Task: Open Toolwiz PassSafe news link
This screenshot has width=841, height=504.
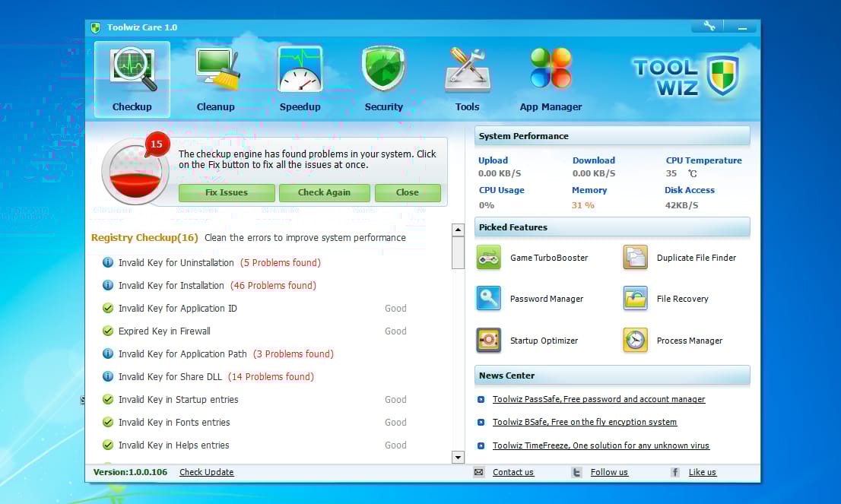Action: pos(598,399)
